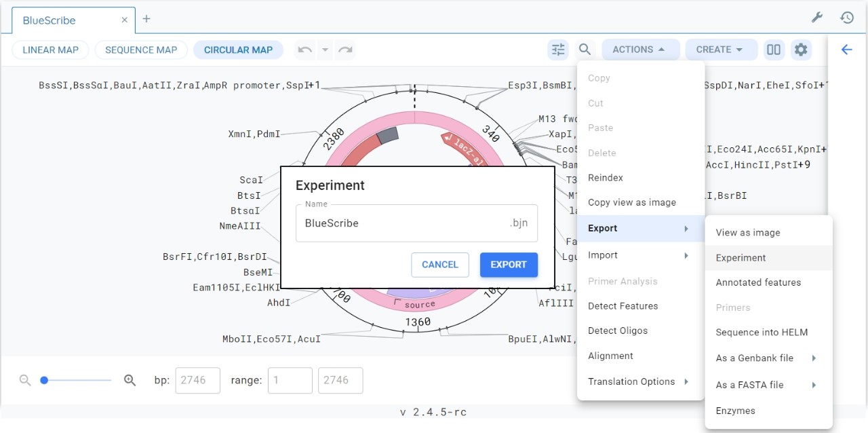The width and height of the screenshot is (868, 433).
Task: Expand Translation Options submenu
Action: click(641, 381)
